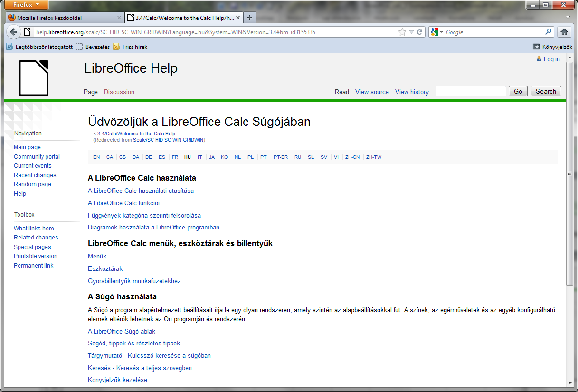578x392 pixels.
Task: Click the browser Back arrow button
Action: (x=14, y=32)
